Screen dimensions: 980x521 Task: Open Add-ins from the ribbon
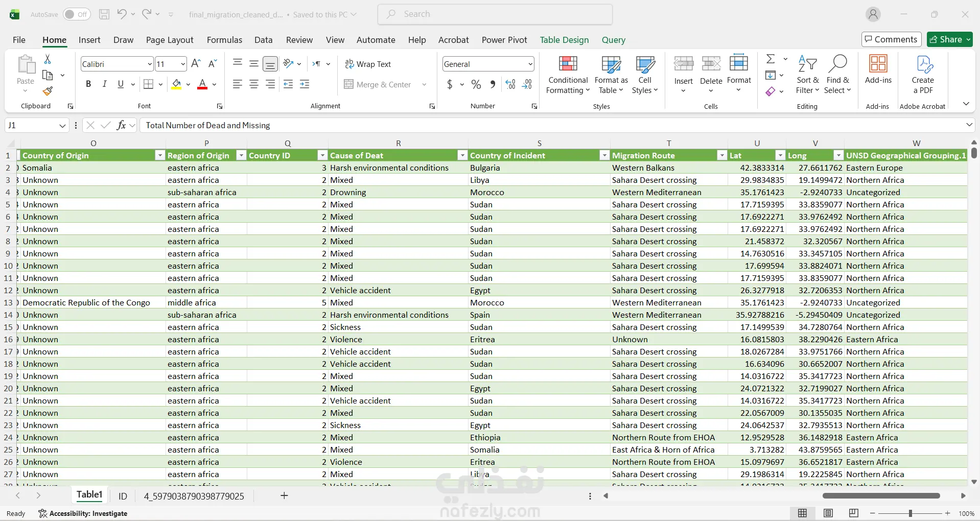878,69
